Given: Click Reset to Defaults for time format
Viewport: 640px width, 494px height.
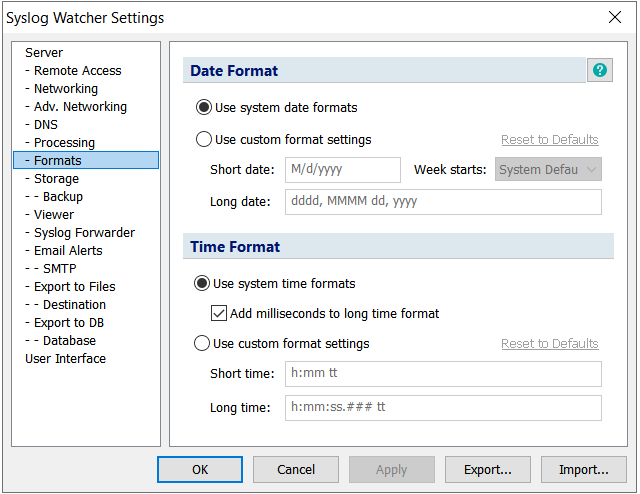Looking at the screenshot, I should 549,344.
